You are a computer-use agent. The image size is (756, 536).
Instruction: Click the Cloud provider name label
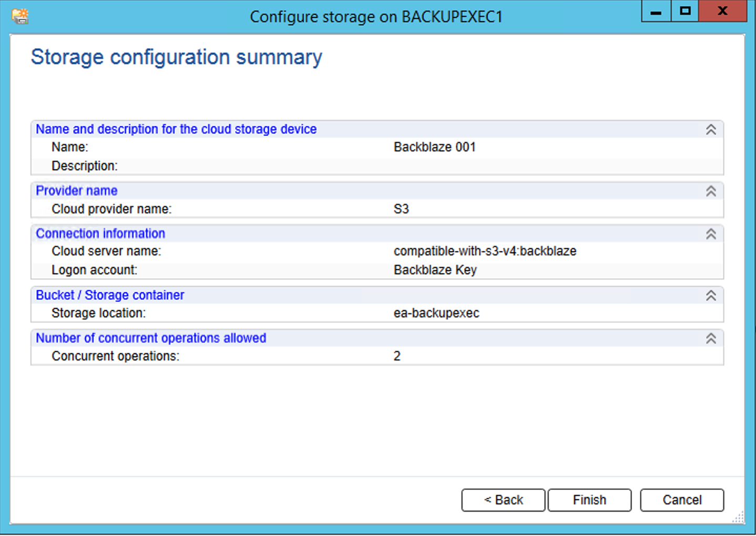click(111, 209)
